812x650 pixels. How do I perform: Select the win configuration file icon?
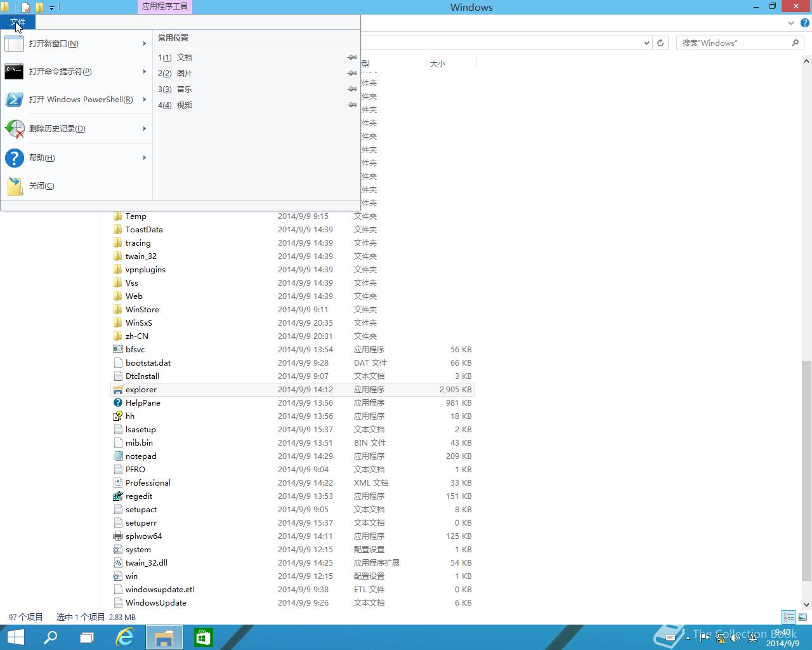coord(117,576)
